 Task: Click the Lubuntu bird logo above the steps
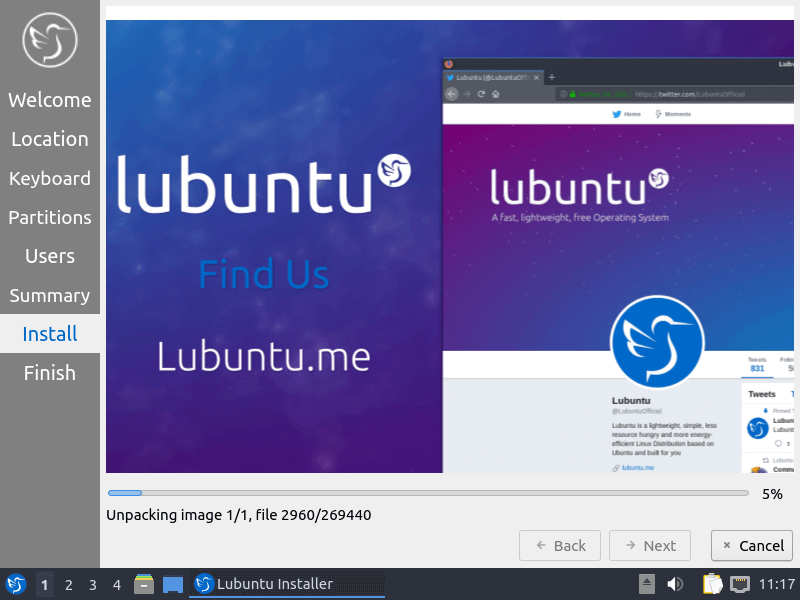(x=49, y=40)
